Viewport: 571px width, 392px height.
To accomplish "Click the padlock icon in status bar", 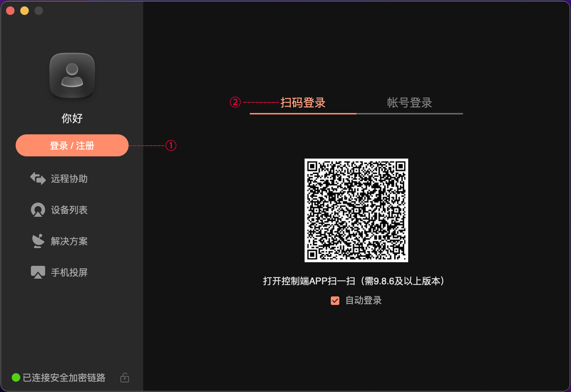I will coord(125,377).
